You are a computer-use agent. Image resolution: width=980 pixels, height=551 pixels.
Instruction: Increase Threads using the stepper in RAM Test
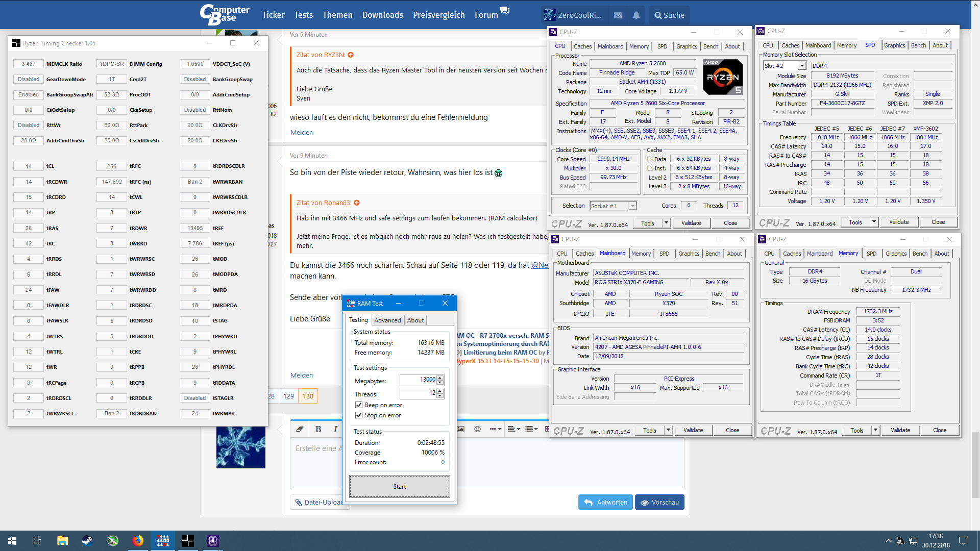(x=439, y=391)
